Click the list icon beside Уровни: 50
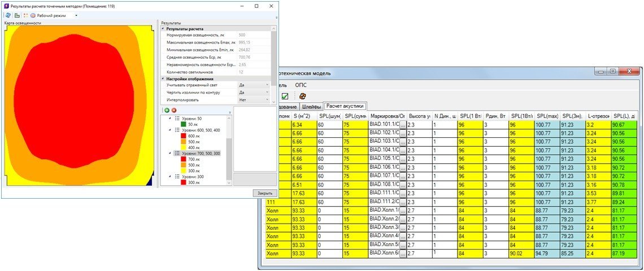Viewport: 644px width, 271px height. (x=177, y=118)
